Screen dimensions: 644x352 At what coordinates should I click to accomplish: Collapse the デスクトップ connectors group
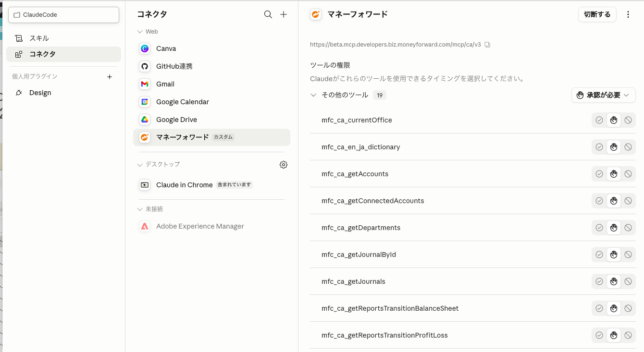click(x=140, y=165)
